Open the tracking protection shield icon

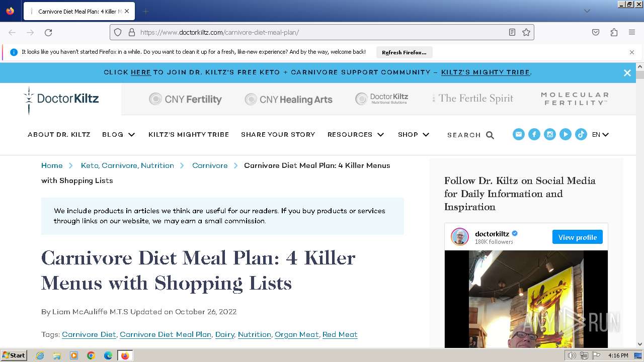coord(118,32)
